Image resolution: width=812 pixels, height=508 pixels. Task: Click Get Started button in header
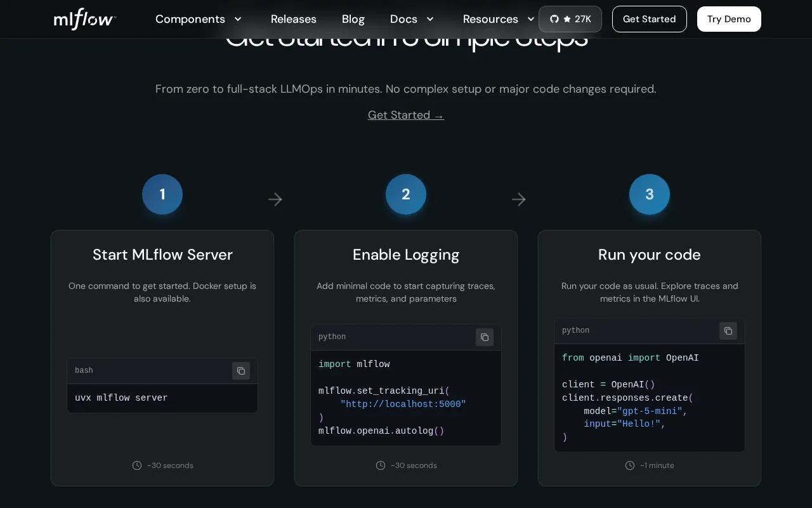pos(650,19)
